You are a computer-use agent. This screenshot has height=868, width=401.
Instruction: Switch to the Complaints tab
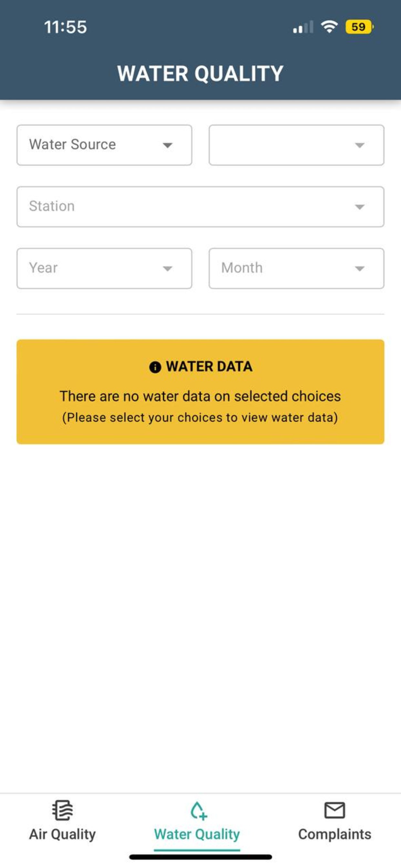coord(334,822)
